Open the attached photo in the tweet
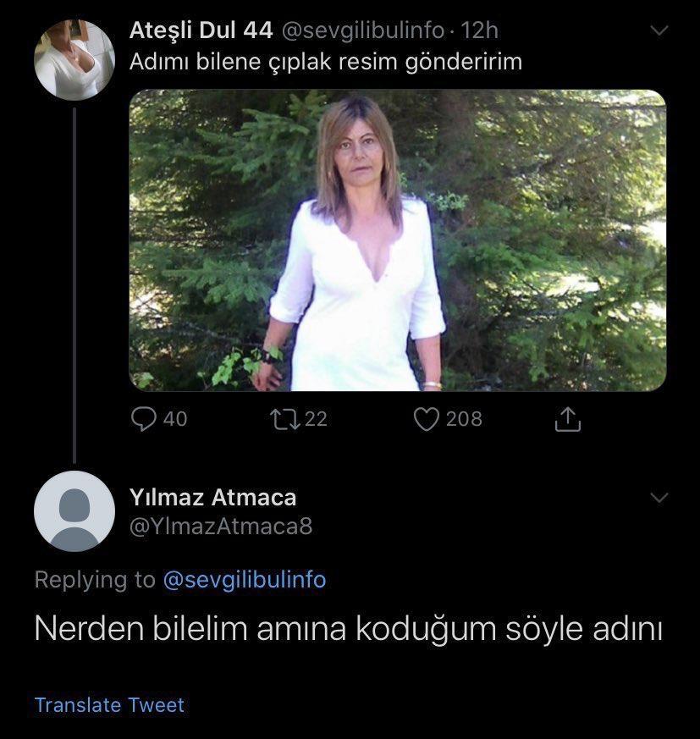 [397, 240]
